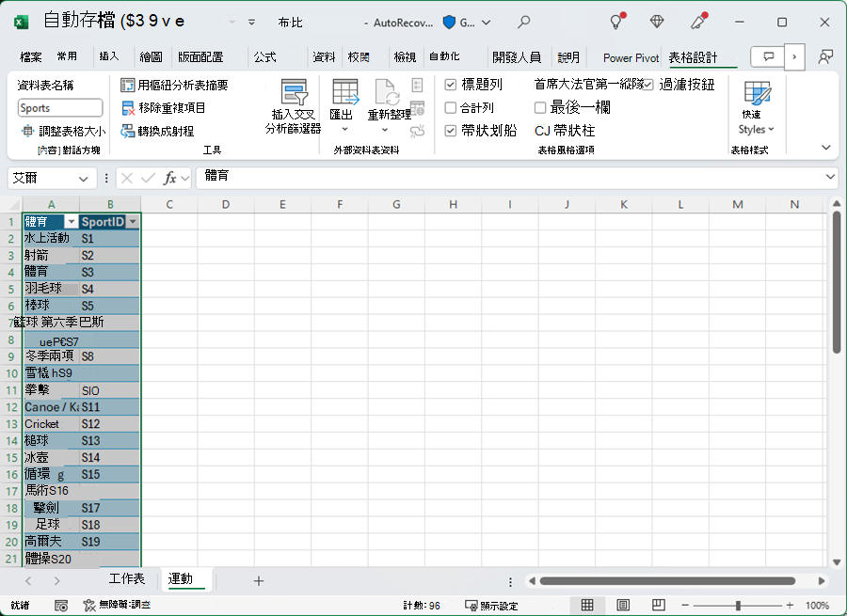Click the Export (匯出) table icon
This screenshot has height=616, width=847.
click(344, 92)
